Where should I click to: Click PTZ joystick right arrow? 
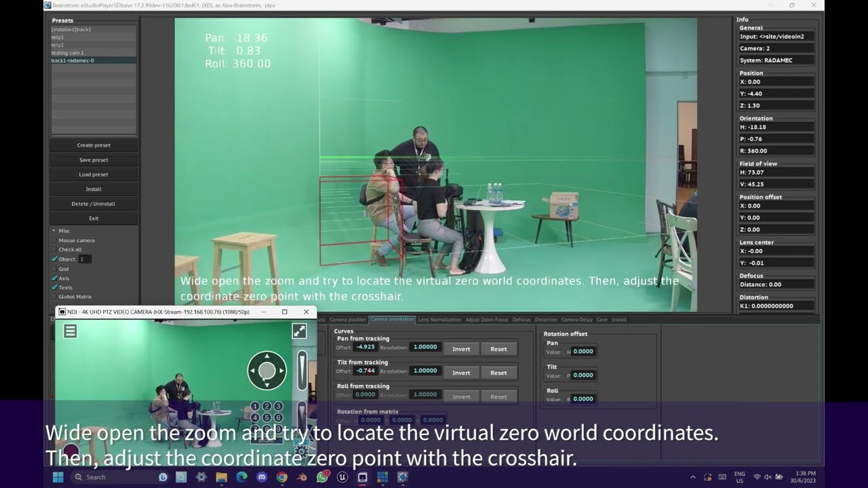pyautogui.click(x=281, y=370)
